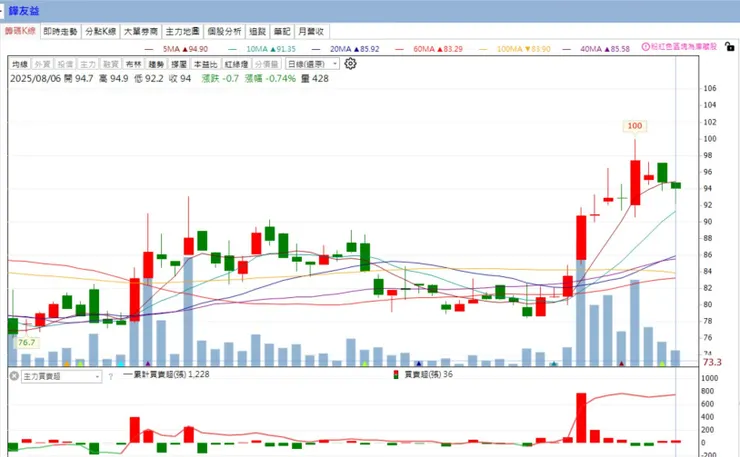Toggle the 本益比 P/E ratio button
The image size is (740, 457).
pyautogui.click(x=206, y=64)
